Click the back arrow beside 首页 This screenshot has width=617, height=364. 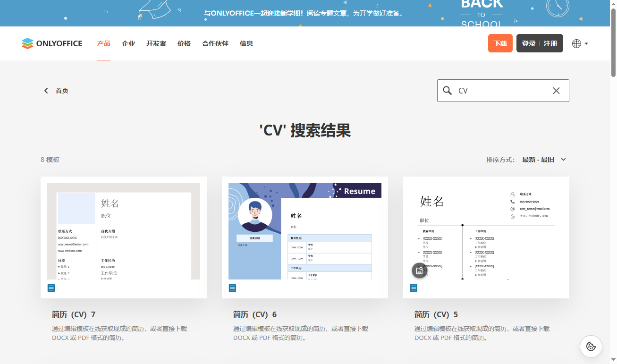point(46,91)
